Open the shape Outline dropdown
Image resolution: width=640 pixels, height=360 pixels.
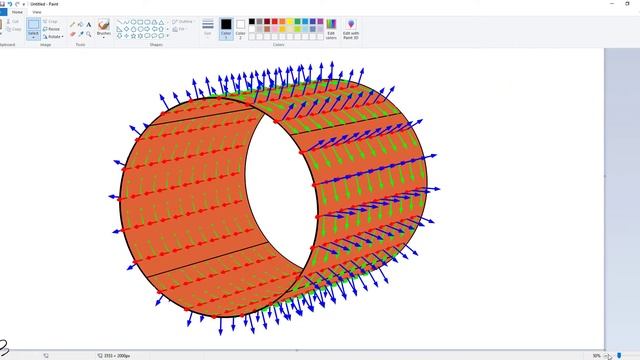tap(182, 21)
